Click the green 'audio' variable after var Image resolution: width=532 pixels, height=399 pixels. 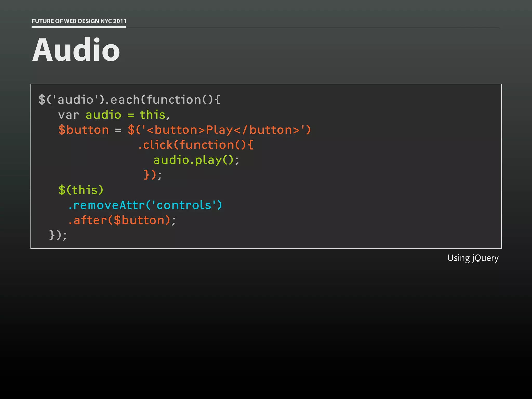(103, 115)
